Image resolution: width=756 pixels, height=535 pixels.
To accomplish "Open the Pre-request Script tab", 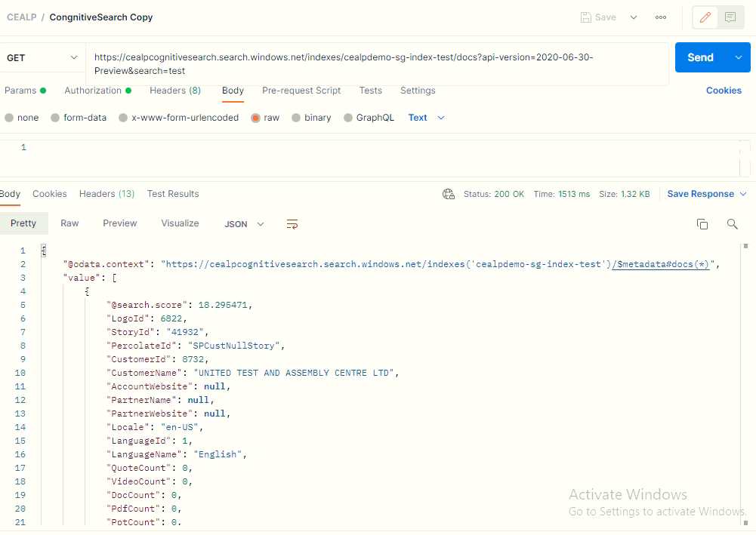I will (x=301, y=90).
